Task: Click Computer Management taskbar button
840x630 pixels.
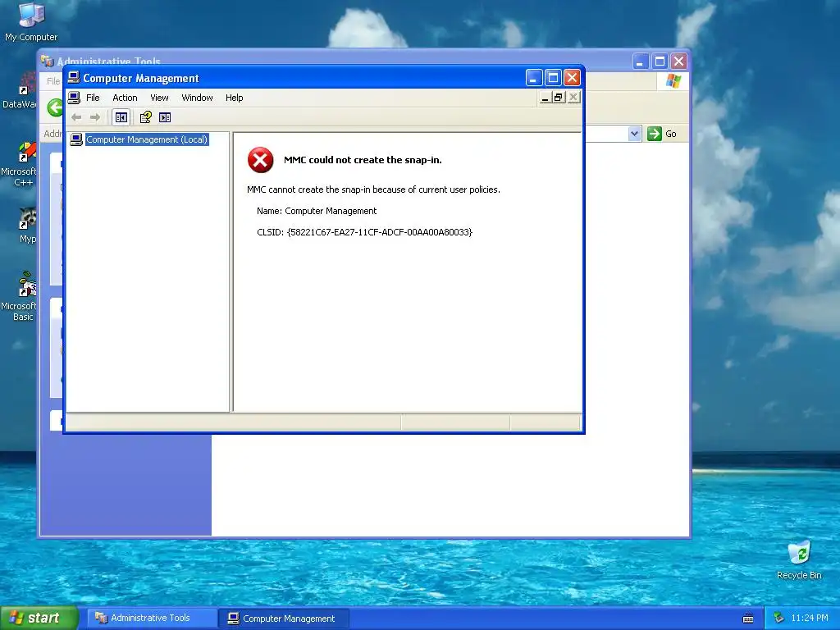Action: (284, 619)
